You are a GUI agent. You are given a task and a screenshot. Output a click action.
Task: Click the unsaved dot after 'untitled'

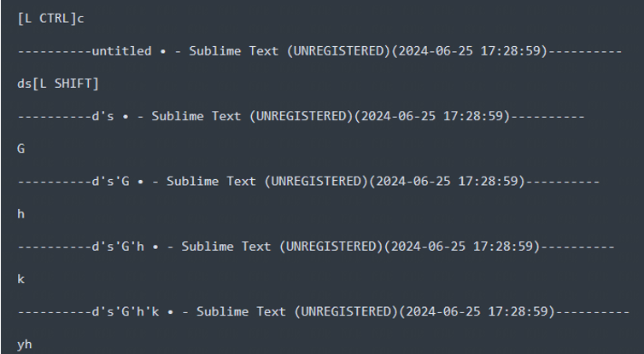coord(163,52)
